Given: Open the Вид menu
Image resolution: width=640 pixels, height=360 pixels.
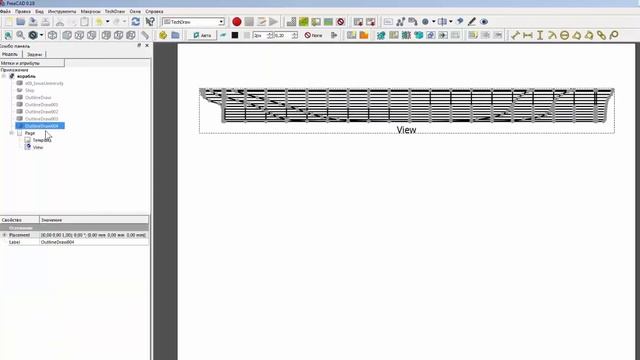Looking at the screenshot, I should coord(39,11).
